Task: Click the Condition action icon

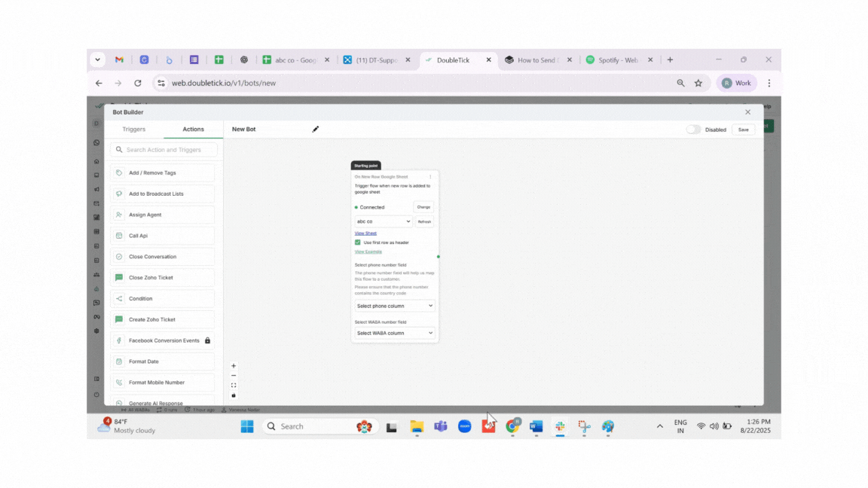Action: pos(119,299)
